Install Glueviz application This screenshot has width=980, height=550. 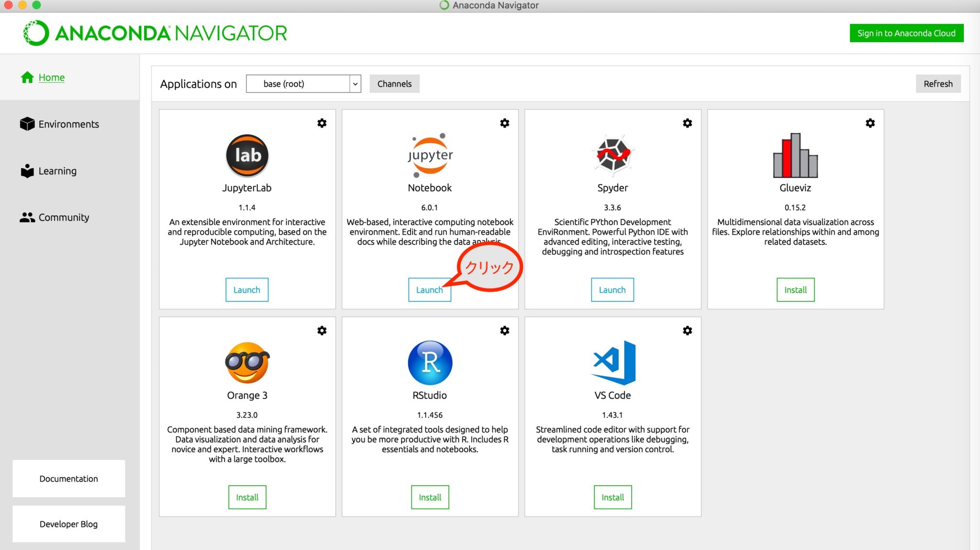[795, 290]
